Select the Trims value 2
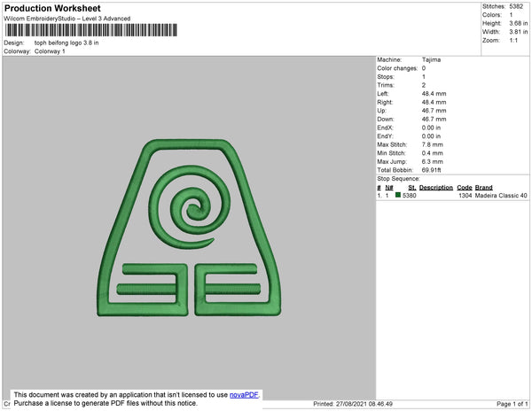 (424, 85)
